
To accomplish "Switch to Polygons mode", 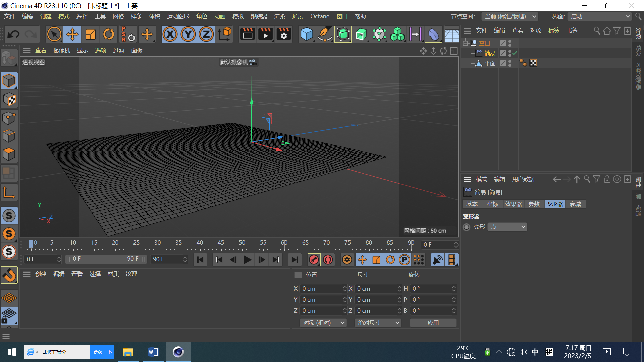I will (9, 154).
